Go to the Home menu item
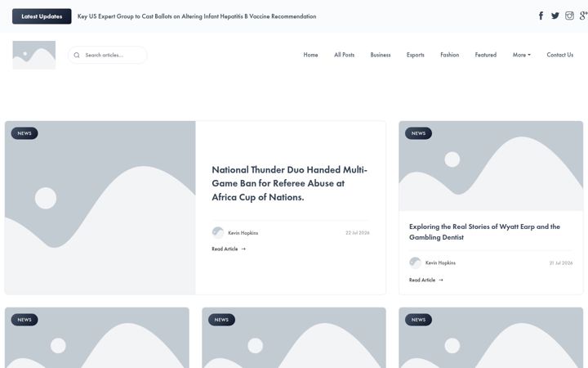The width and height of the screenshot is (588, 368). (310, 55)
